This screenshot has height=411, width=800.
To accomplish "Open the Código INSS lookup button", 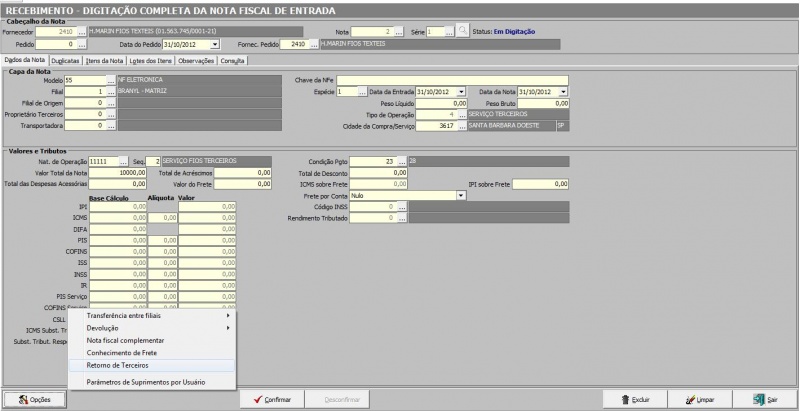I will pos(401,207).
